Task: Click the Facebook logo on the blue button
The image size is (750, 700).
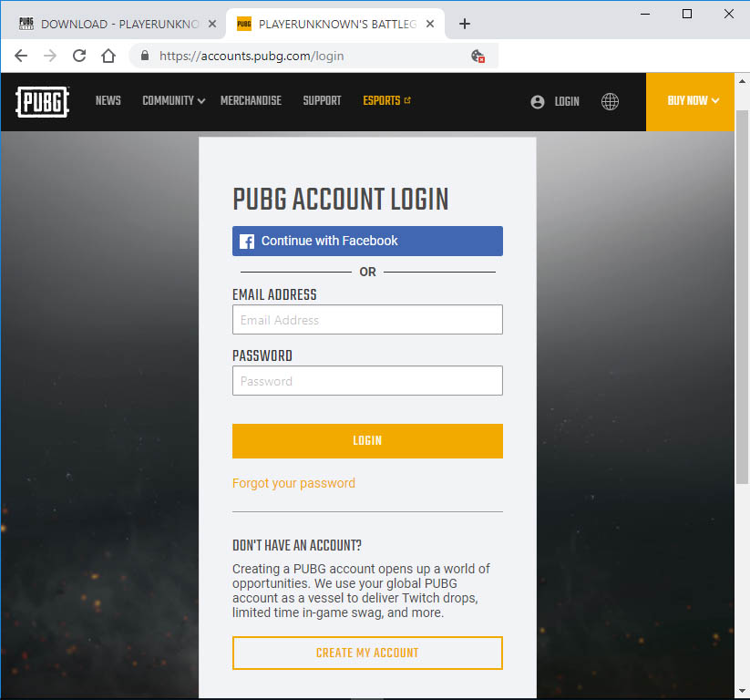Action: (x=247, y=242)
